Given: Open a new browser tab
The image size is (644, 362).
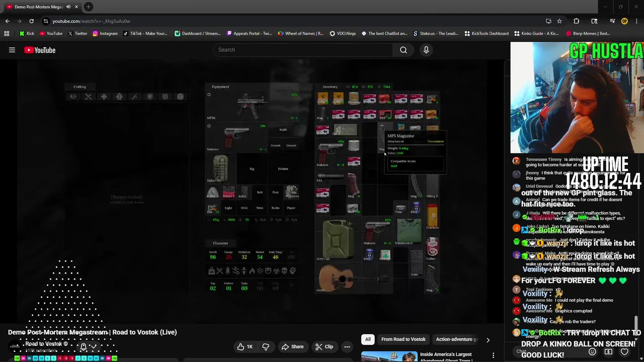Looking at the screenshot, I should point(88,7).
